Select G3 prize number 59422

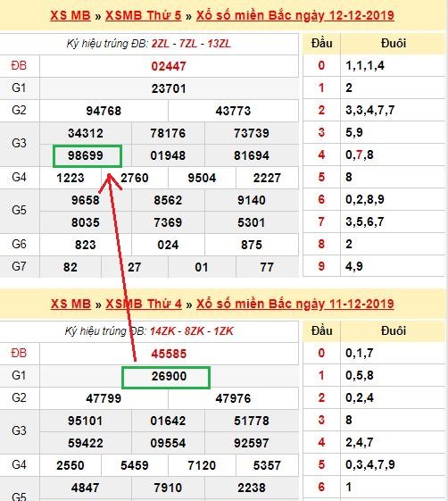pyautogui.click(x=86, y=443)
